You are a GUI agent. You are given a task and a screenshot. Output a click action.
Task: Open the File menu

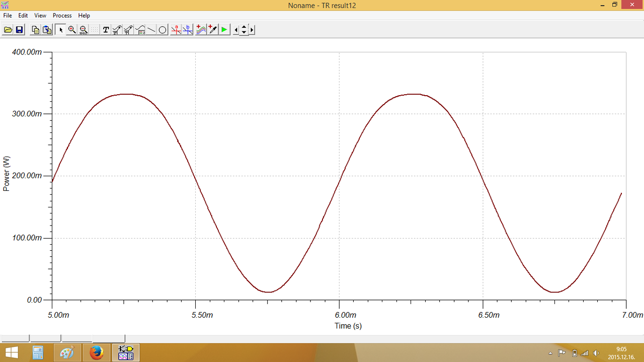click(8, 16)
